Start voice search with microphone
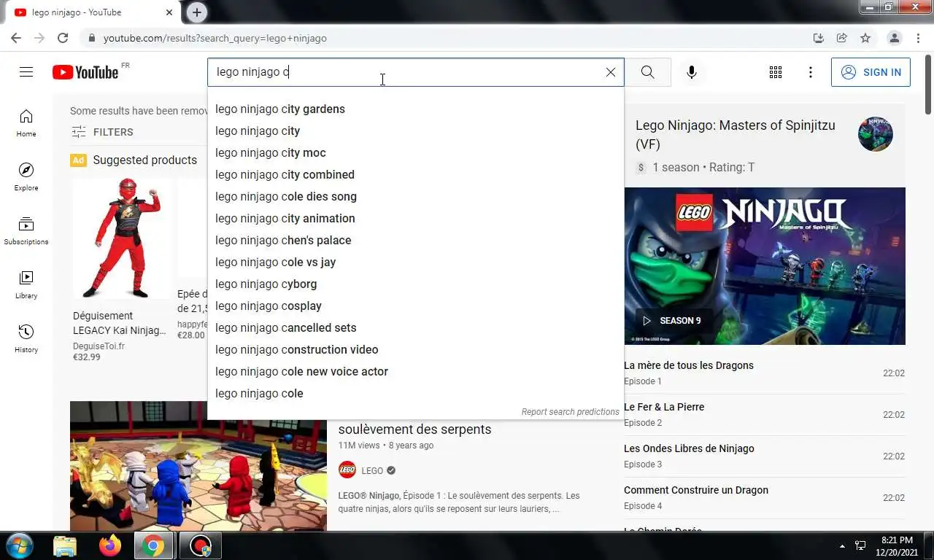 (692, 72)
